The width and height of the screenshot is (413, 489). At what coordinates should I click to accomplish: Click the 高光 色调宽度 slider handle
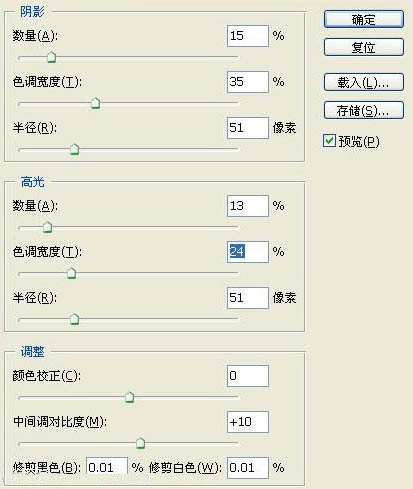coord(71,273)
